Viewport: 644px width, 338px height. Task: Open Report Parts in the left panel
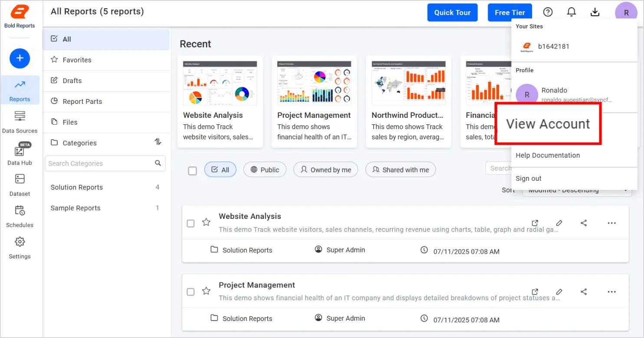coord(106,102)
